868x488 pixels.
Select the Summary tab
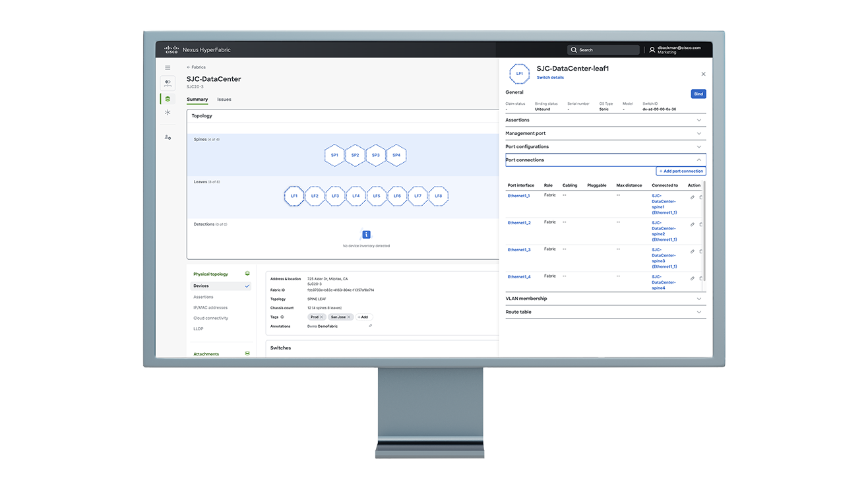[197, 99]
